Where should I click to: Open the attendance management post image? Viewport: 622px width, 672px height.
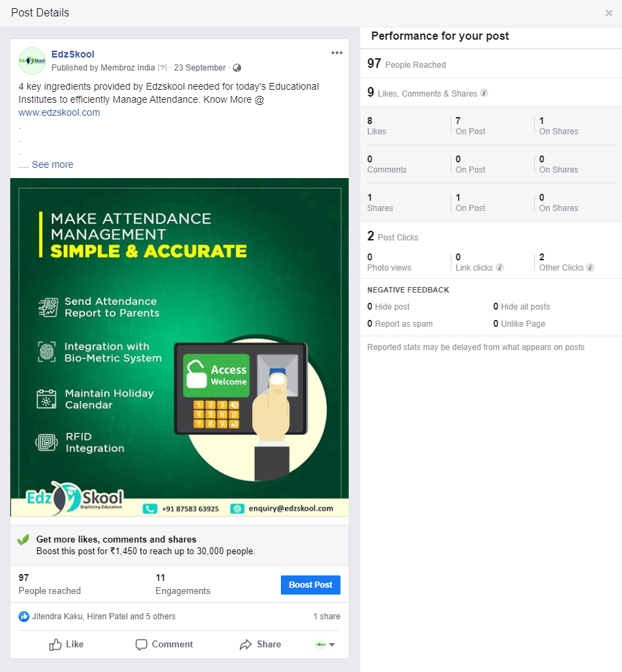coord(179,347)
